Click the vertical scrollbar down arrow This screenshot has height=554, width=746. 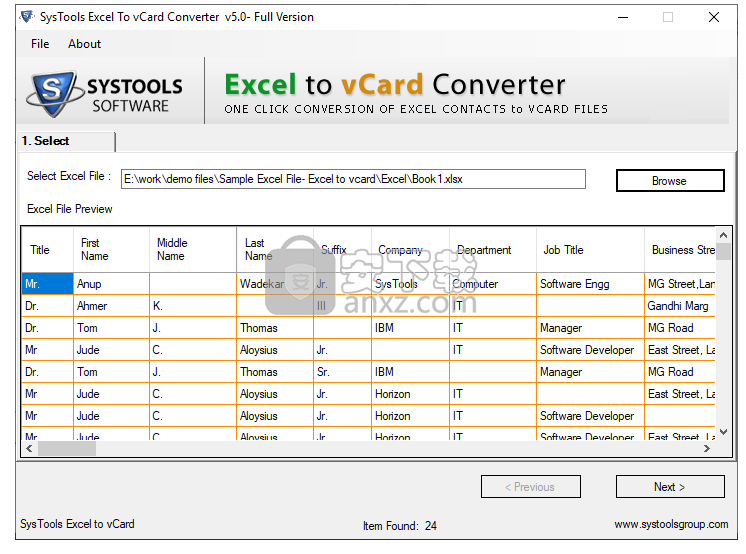click(723, 432)
